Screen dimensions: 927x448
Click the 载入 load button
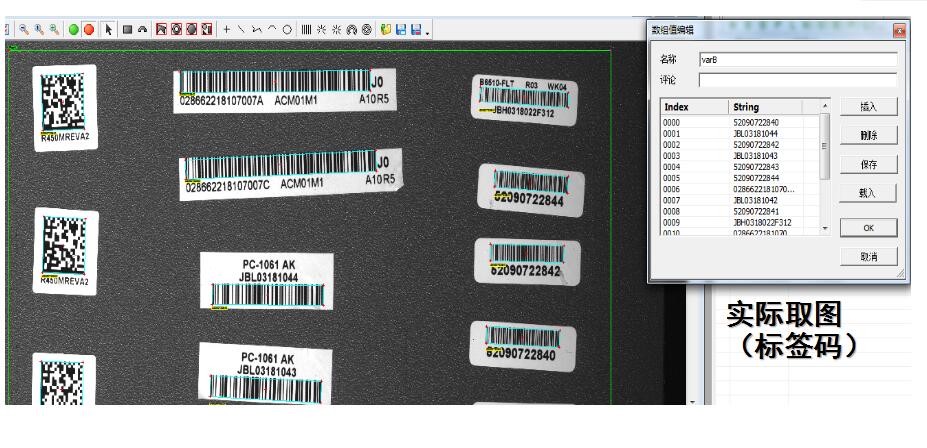point(868,193)
